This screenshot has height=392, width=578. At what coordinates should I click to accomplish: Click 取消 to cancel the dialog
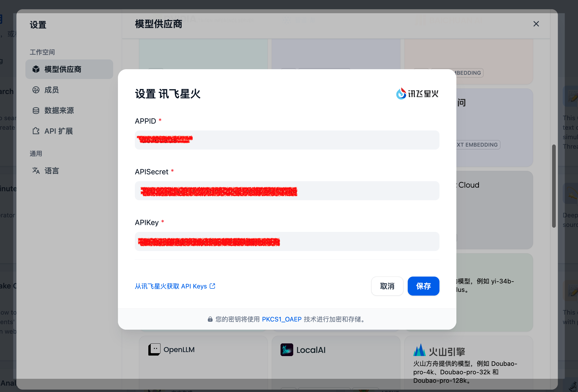pyautogui.click(x=387, y=286)
